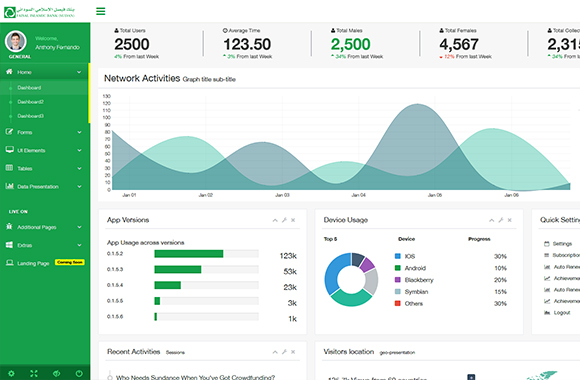
Task: Click Logout in Quick Settings
Action: pos(562,313)
